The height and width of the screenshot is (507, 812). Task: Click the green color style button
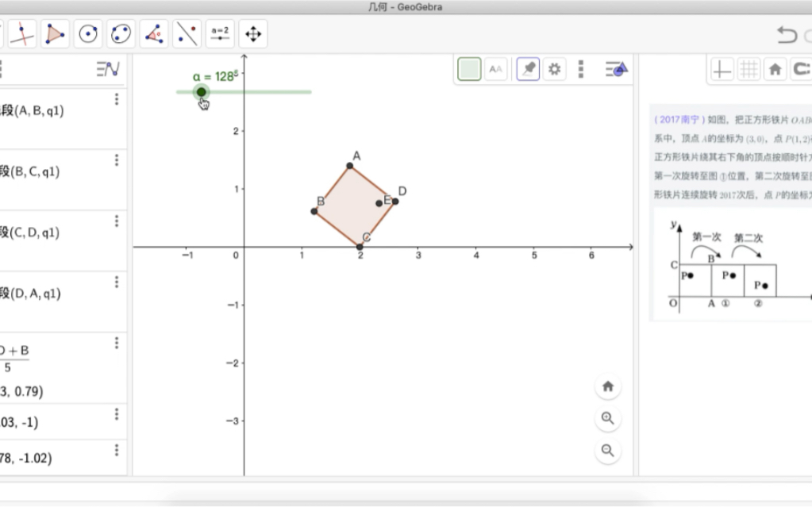pos(469,69)
